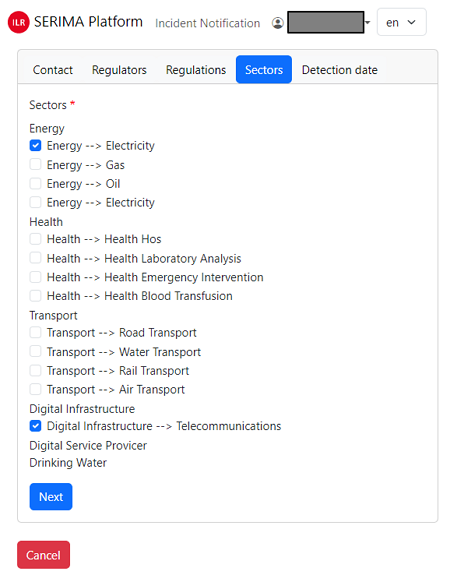The height and width of the screenshot is (582, 450).
Task: Switch to the Regulations tab
Action: [x=196, y=70]
